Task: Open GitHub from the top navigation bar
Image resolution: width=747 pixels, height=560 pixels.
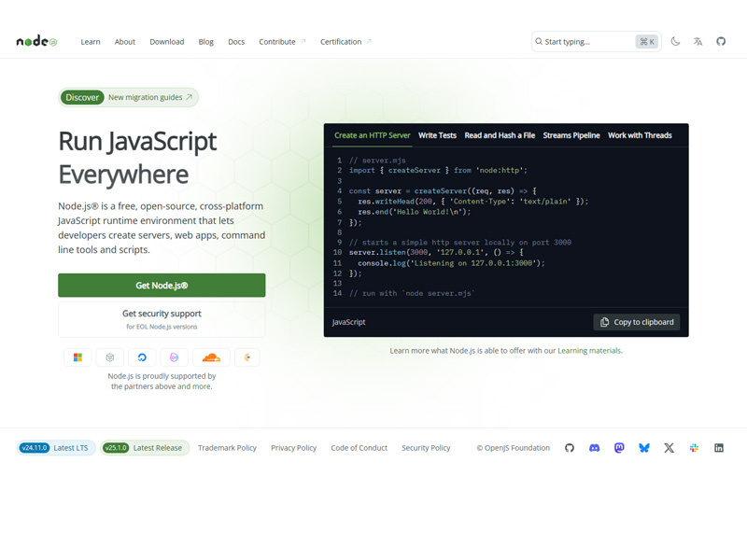Action: coord(720,41)
